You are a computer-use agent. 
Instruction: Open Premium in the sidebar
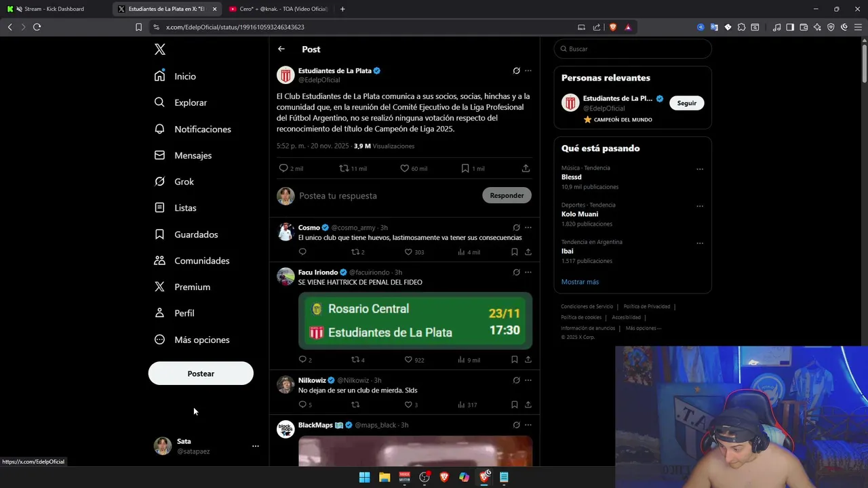coord(182,287)
